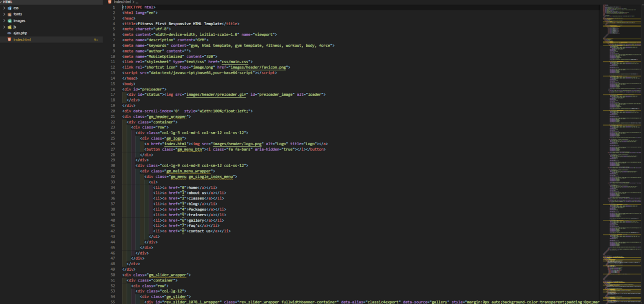Click the fonts folder icon
This screenshot has width=644, height=304.
click(10, 14)
